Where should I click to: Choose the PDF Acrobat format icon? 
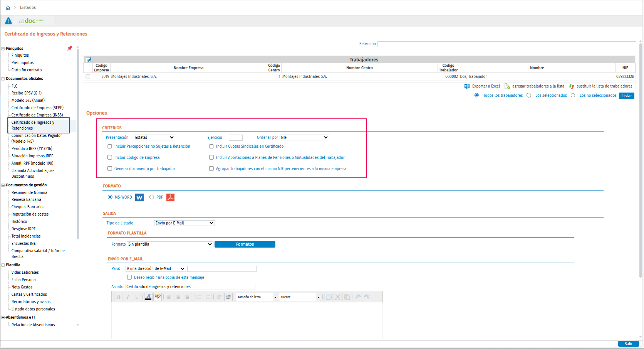(x=170, y=197)
